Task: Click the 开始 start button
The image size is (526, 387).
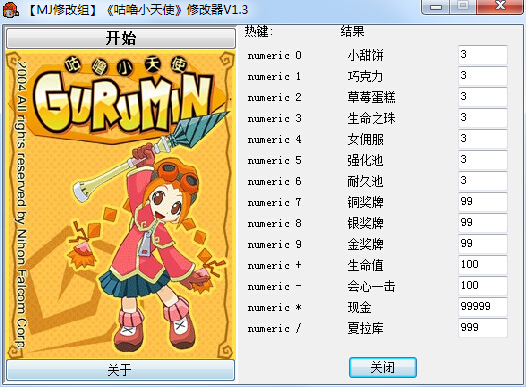Action: click(x=121, y=38)
